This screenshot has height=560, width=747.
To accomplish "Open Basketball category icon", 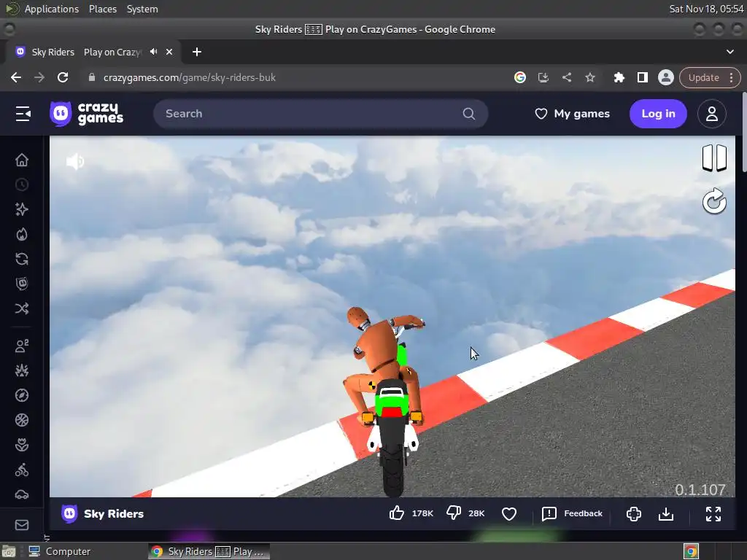I will click(22, 420).
